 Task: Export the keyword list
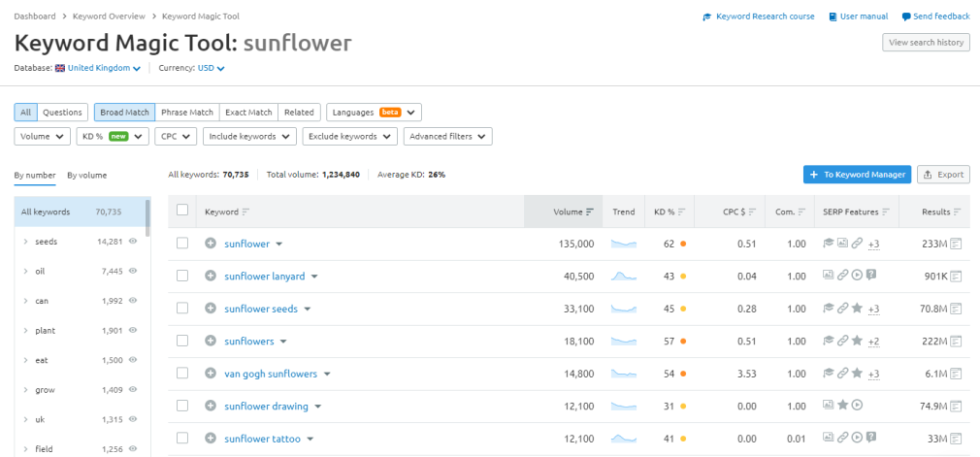click(944, 175)
